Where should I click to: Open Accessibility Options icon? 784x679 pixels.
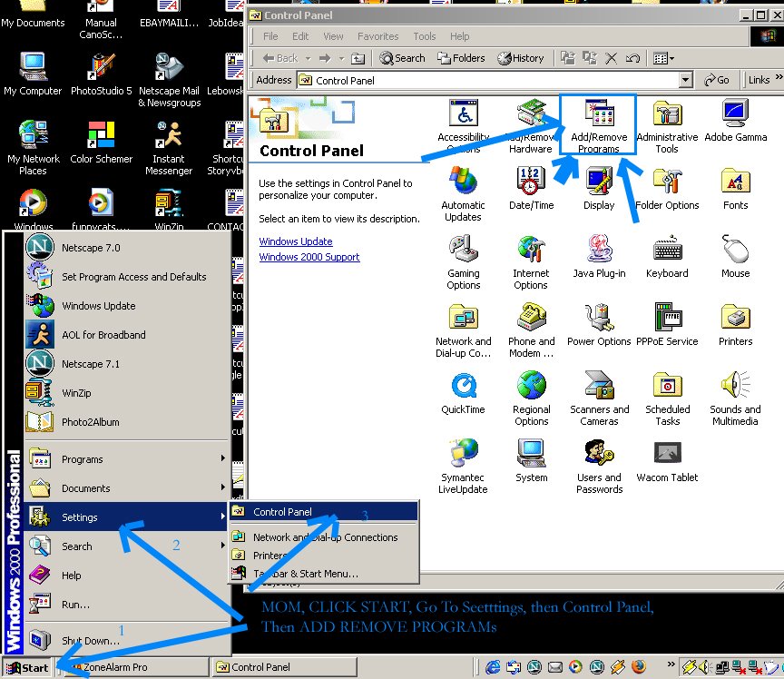[463, 125]
